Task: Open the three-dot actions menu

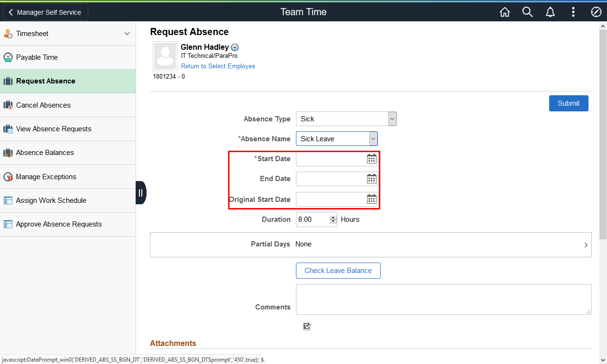Action: (x=573, y=12)
